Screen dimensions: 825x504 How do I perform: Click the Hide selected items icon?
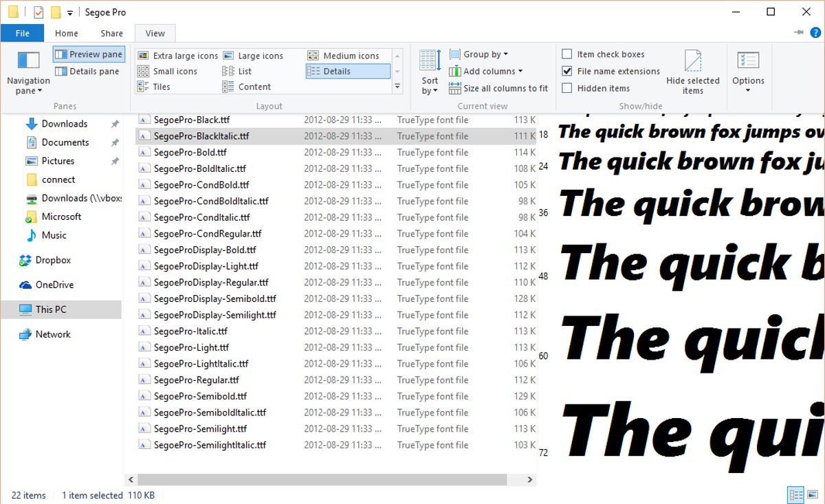(x=692, y=62)
